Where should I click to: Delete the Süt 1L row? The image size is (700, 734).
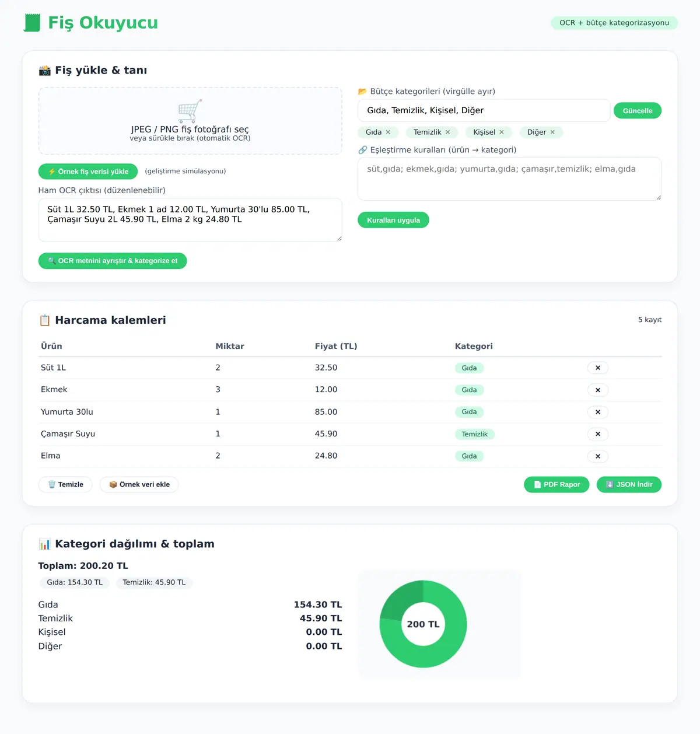598,368
